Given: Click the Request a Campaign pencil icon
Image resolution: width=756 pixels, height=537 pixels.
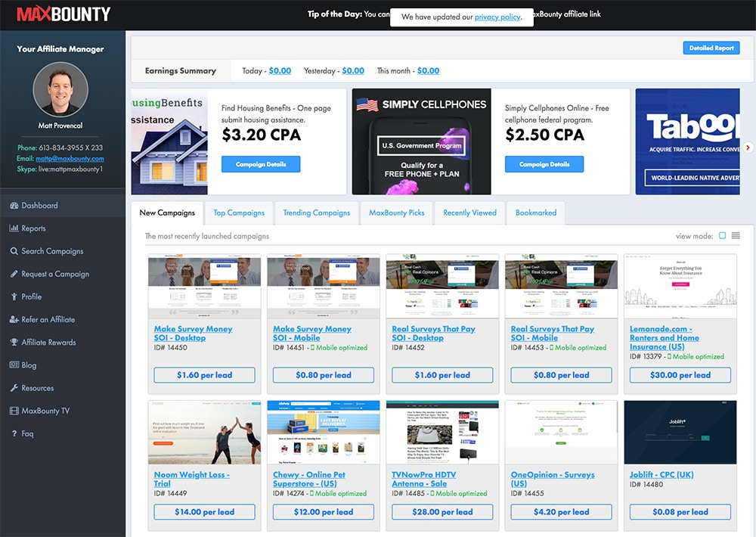Looking at the screenshot, I should pyautogui.click(x=13, y=273).
